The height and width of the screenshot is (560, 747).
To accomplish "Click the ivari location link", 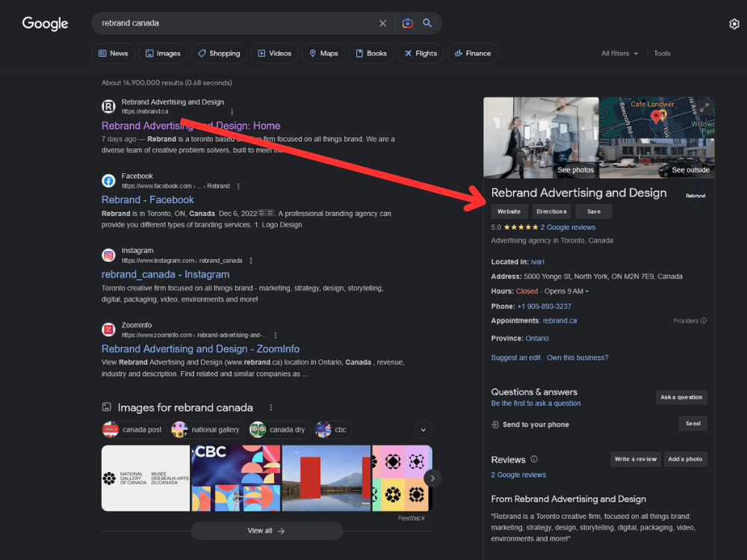I will pyautogui.click(x=537, y=262).
